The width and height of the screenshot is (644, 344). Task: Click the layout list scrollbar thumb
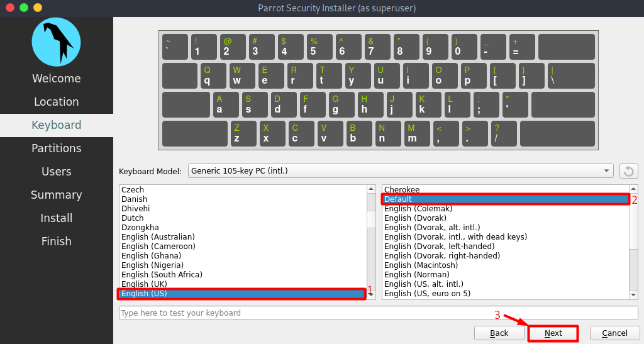371,219
